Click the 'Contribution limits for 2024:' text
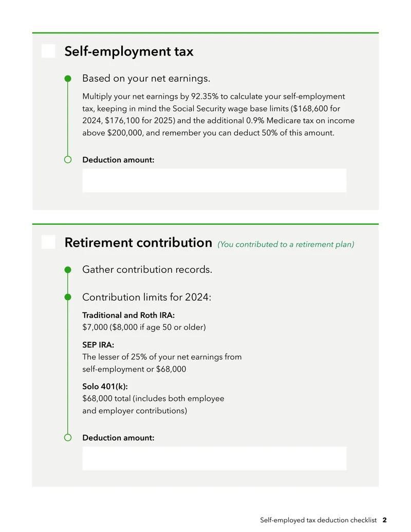Viewport: 411px width, 532px height. coord(147,297)
